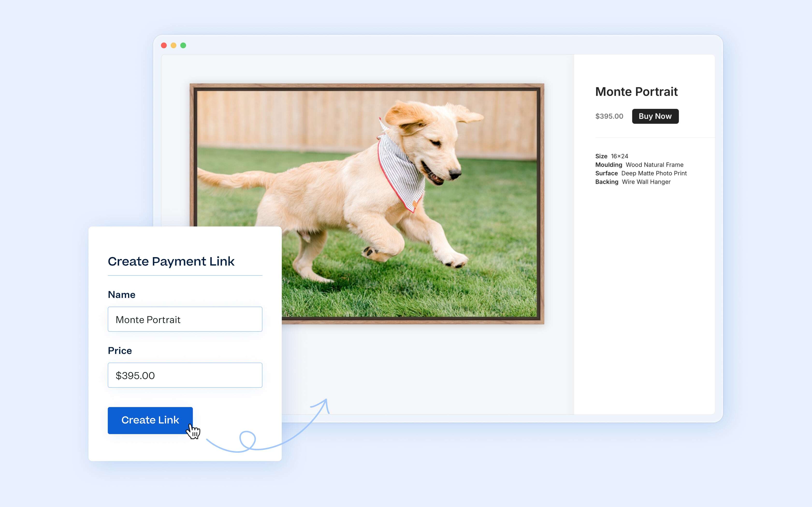Click the $395.00 price beside Buy Now

609,116
